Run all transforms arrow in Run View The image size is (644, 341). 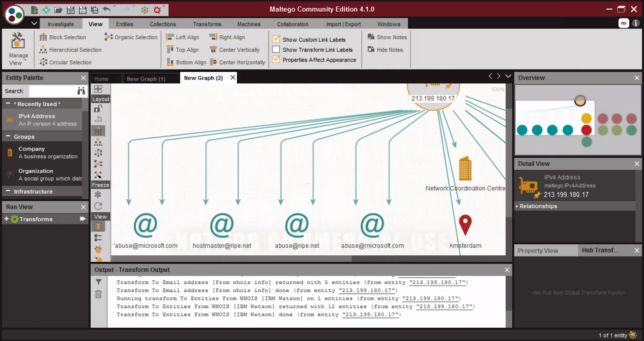click(83, 219)
